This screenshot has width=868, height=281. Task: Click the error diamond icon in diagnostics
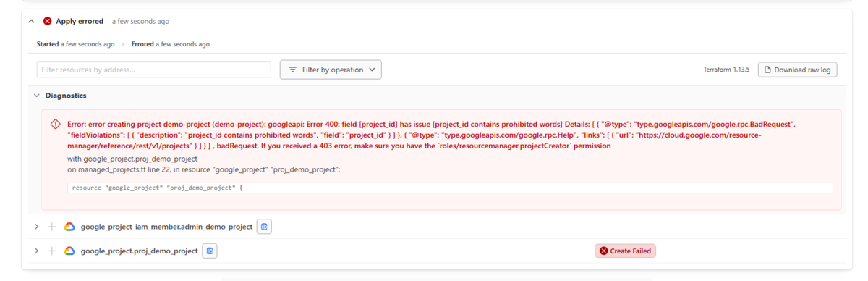coord(56,125)
